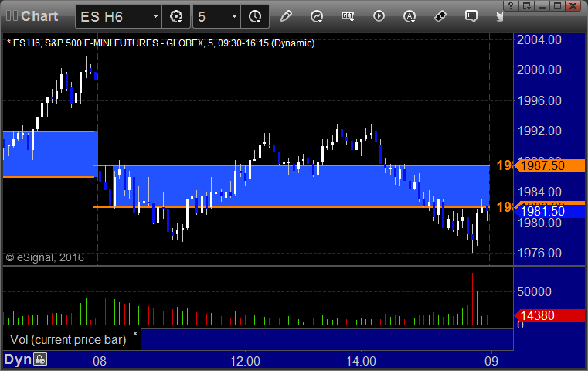The height and width of the screenshot is (371, 588).
Task: Open the time template clock menu
Action: click(x=255, y=16)
